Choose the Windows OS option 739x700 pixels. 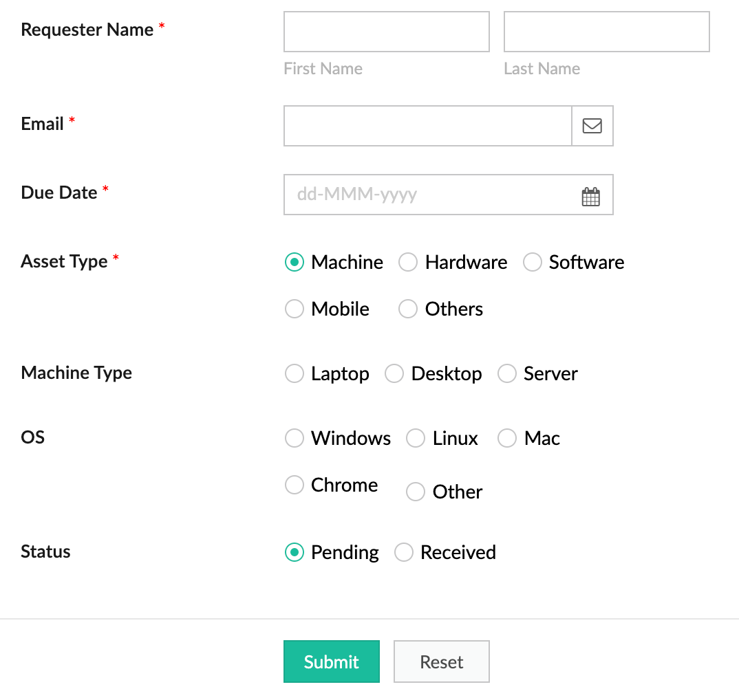(294, 438)
